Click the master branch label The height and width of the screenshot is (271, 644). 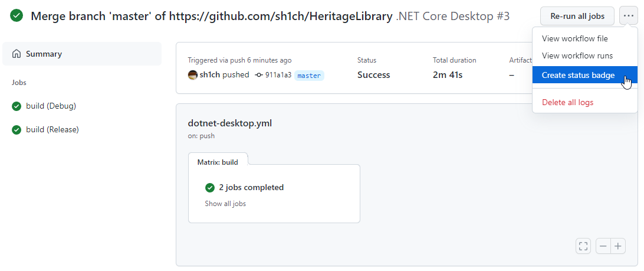coord(309,76)
